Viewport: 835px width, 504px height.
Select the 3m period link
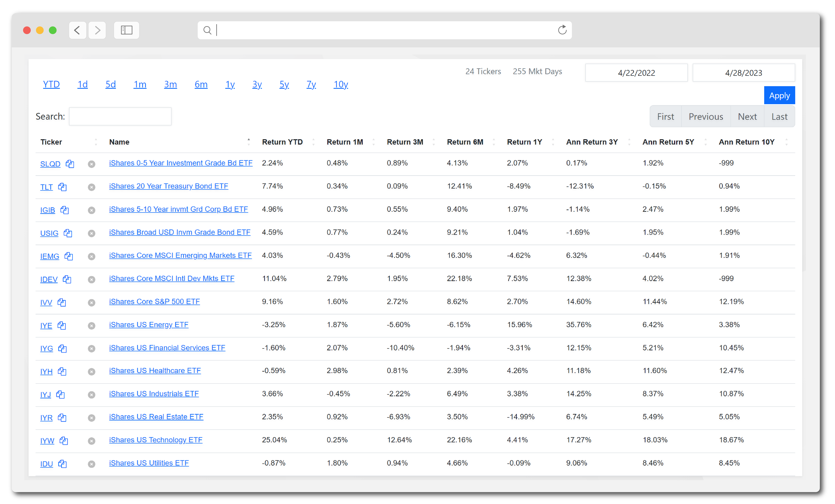[x=170, y=84]
